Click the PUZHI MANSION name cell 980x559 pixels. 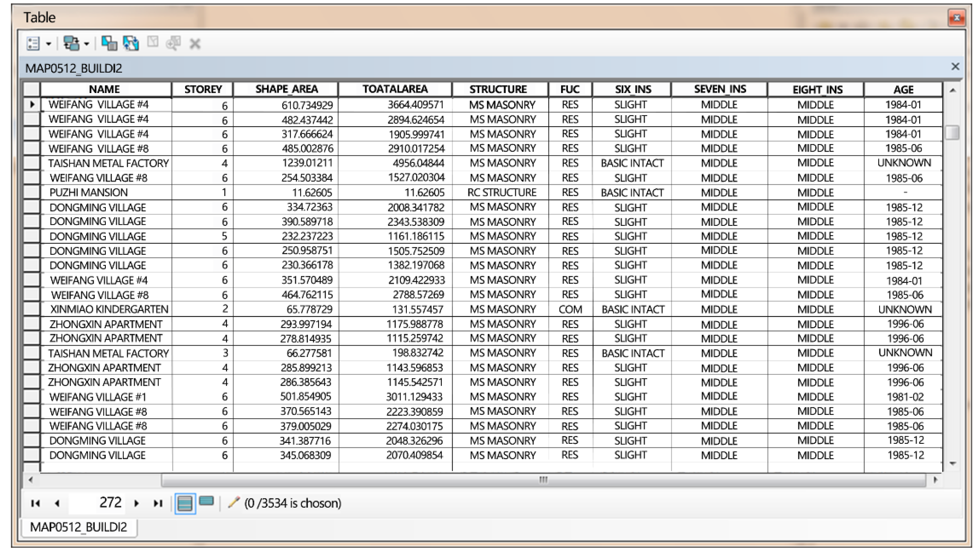(106, 192)
